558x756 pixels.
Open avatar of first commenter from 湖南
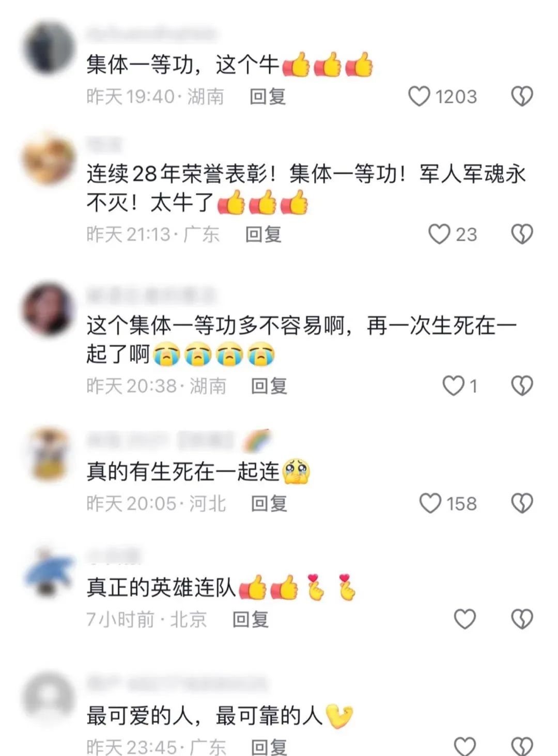pyautogui.click(x=49, y=48)
